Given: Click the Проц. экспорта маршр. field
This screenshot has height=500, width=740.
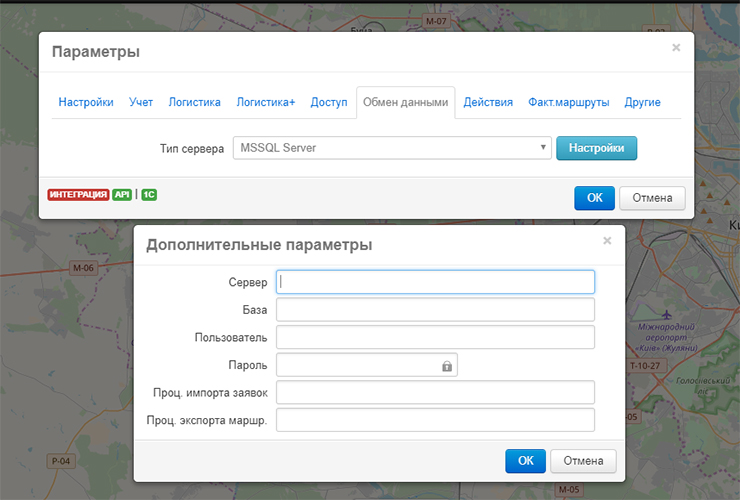Looking at the screenshot, I should point(435,420).
